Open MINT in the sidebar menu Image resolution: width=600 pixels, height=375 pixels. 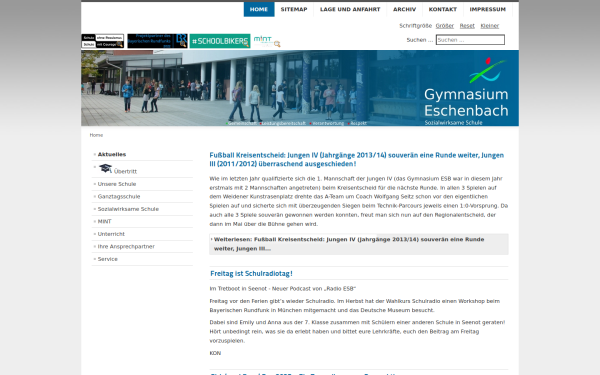pyautogui.click(x=104, y=222)
